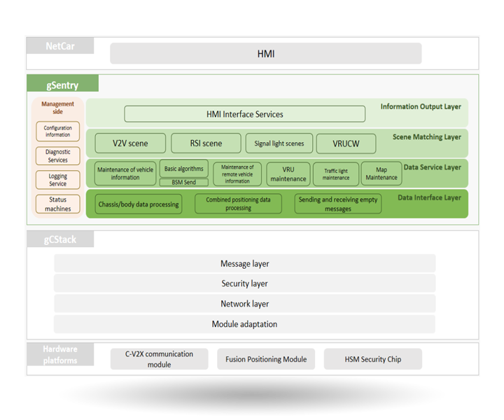504x420 pixels.
Task: Select Maintenance of vehicle information block
Action: click(x=125, y=174)
